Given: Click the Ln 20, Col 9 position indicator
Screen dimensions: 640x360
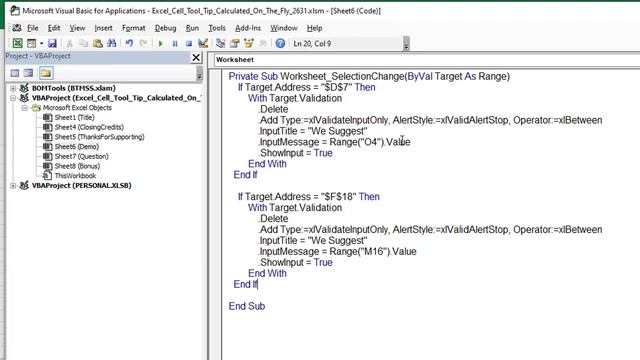Looking at the screenshot, I should pos(312,44).
